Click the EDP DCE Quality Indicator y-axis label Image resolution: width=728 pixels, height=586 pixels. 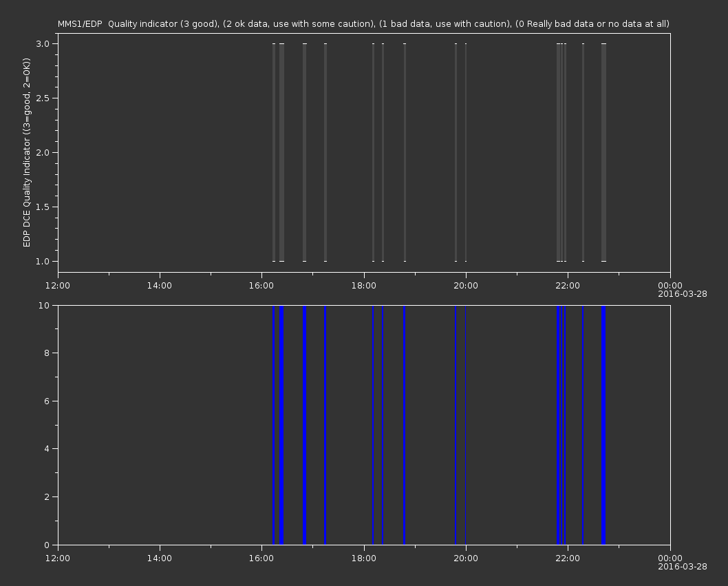tap(26, 152)
